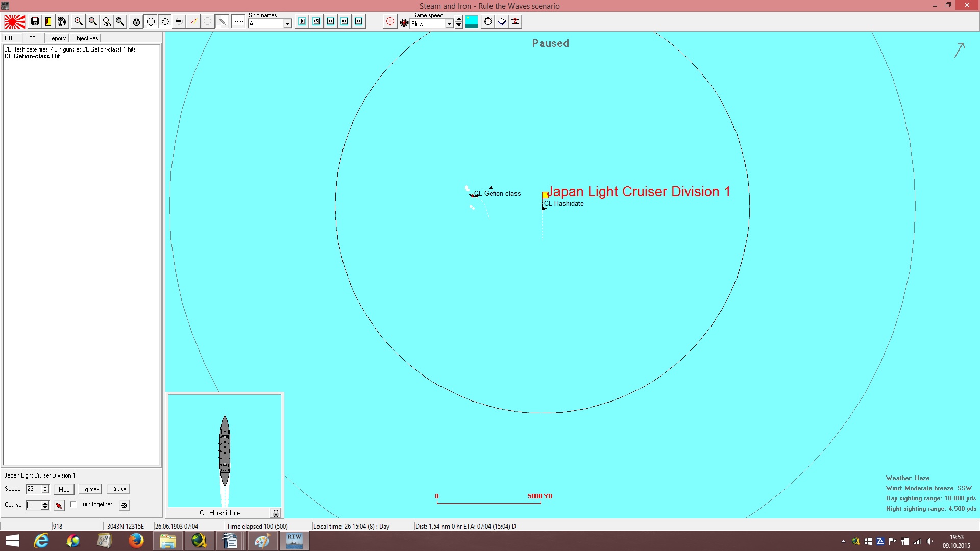Click the zoom in magnifier icon
Screen dimensions: 980x551
click(x=78, y=21)
